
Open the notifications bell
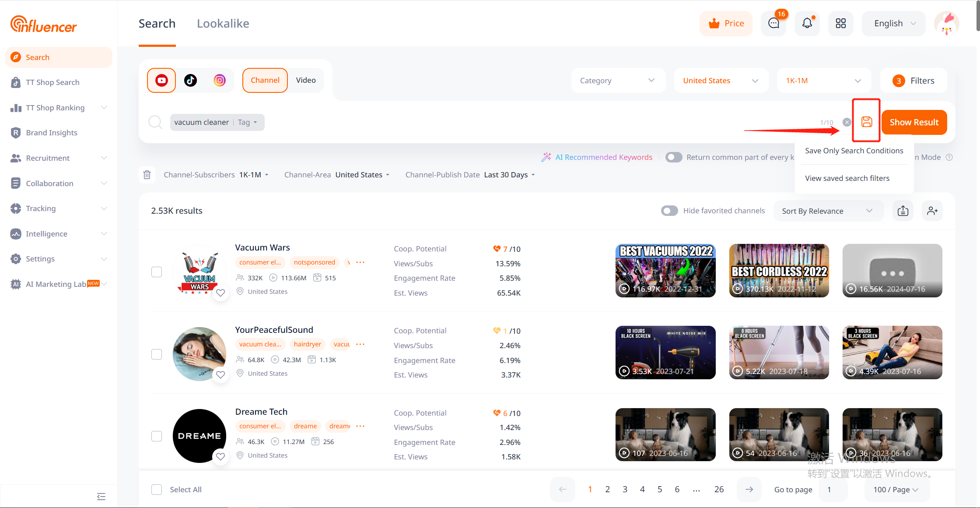coord(807,23)
